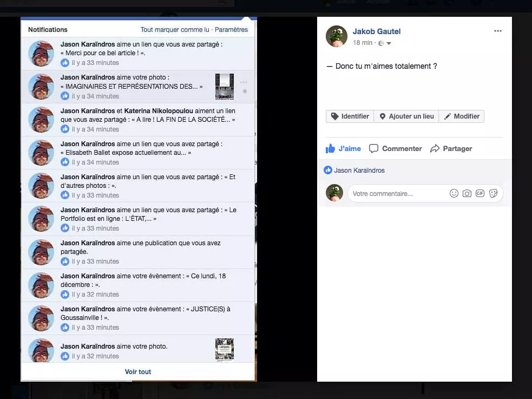Screen dimensions: 532x399
Task: Open the notification Paramètres link
Action: point(232,30)
